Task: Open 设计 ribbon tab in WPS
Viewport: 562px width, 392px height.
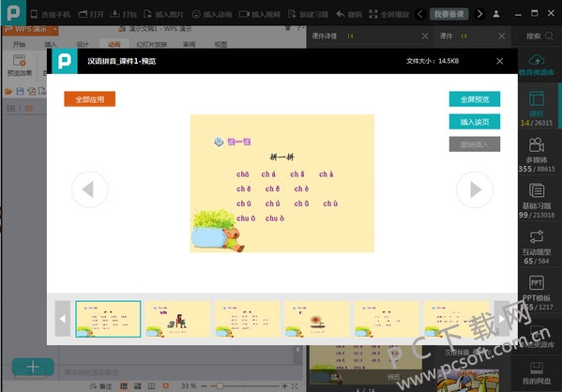Action: click(x=83, y=44)
